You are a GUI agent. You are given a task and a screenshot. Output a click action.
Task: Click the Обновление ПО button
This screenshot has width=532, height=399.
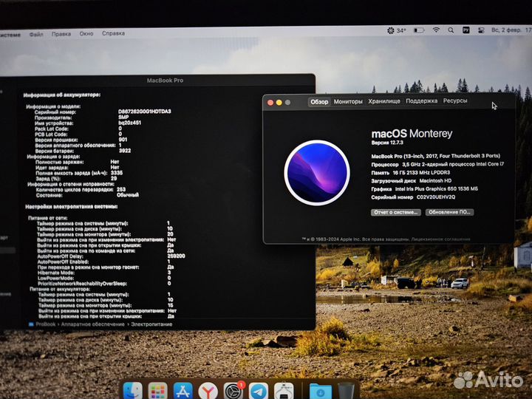coord(449,212)
